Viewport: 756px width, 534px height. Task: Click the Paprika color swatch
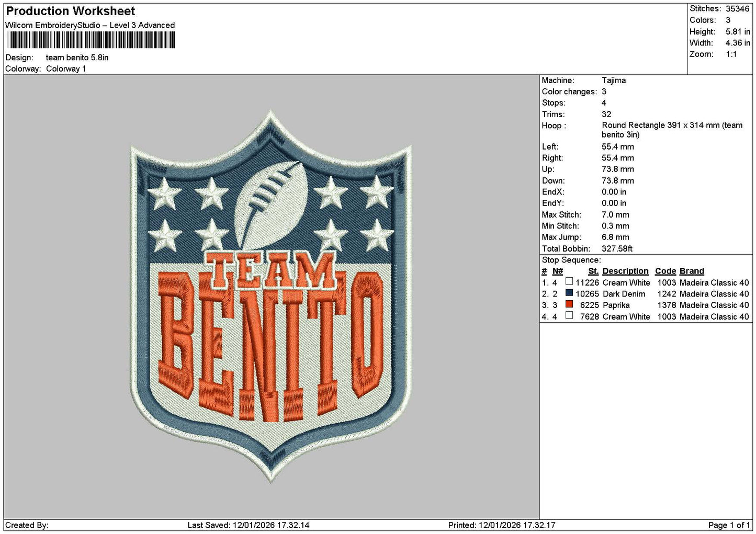pos(569,304)
